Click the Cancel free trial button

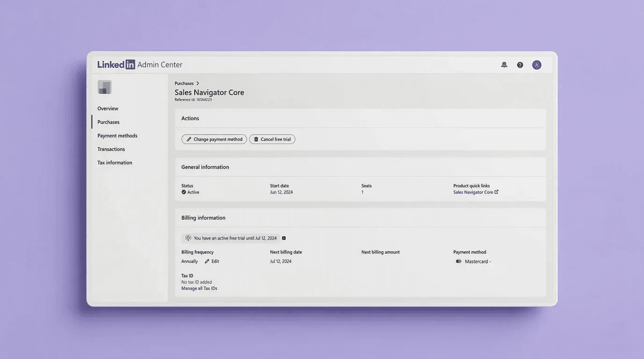point(272,139)
